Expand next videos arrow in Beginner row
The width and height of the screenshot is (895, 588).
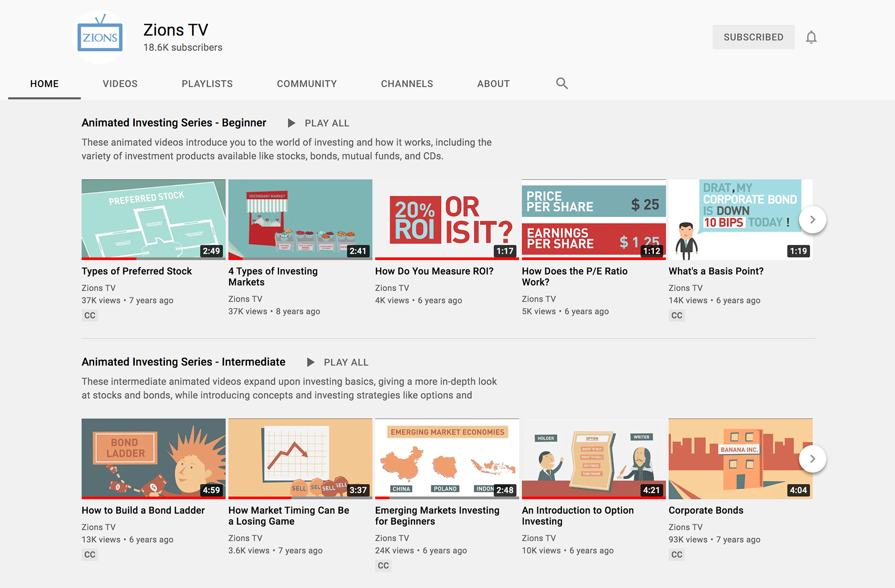point(812,219)
